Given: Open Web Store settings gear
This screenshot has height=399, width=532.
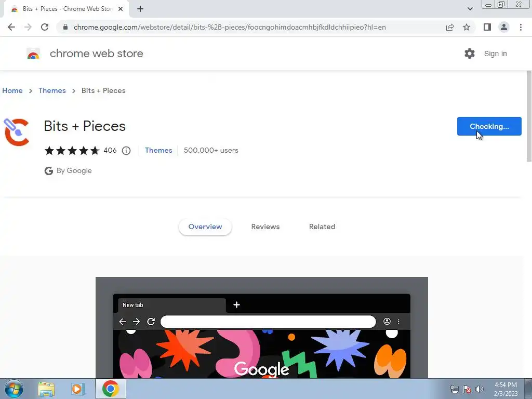Looking at the screenshot, I should [470, 54].
